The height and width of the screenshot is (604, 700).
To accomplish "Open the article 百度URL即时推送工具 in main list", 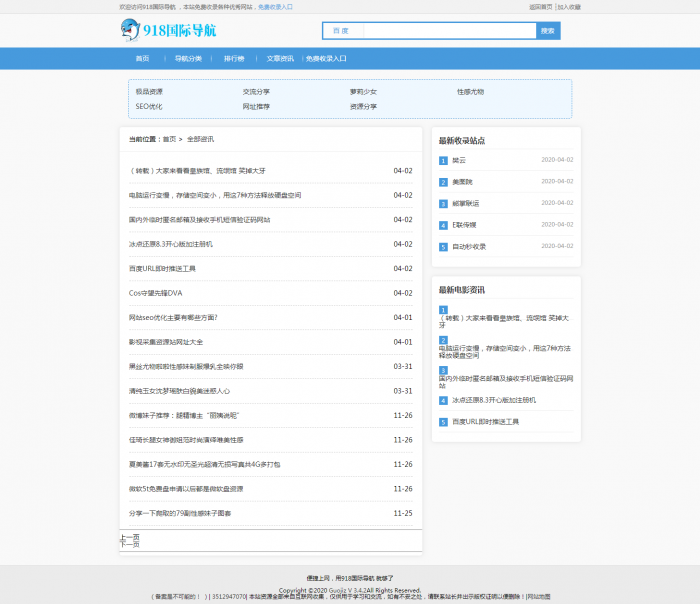I will (162, 268).
